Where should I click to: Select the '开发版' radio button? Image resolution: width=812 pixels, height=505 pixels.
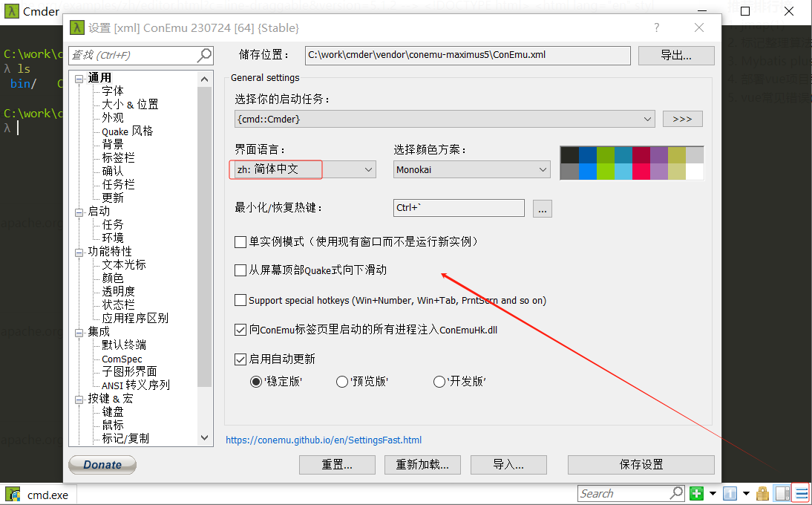[439, 382]
